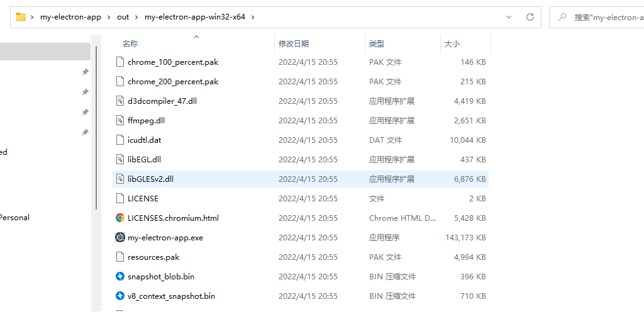644x324 pixels.
Task: Select the file name LICENSES.chromium.html
Action: pos(174,218)
